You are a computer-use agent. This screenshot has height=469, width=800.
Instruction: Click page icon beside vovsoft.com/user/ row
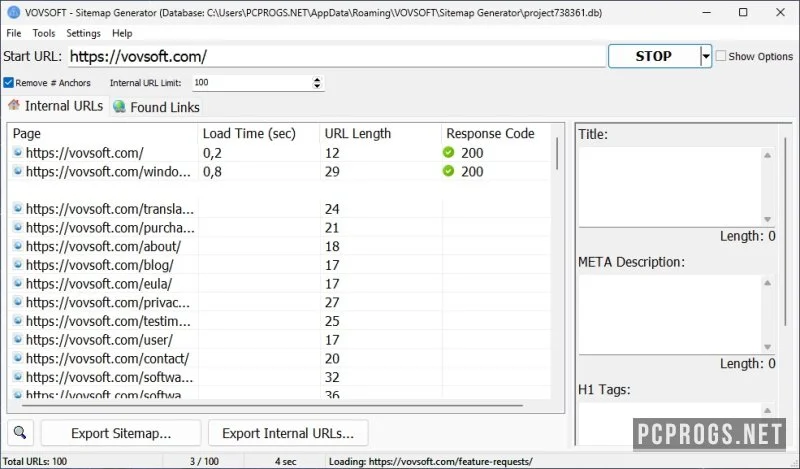pos(18,339)
